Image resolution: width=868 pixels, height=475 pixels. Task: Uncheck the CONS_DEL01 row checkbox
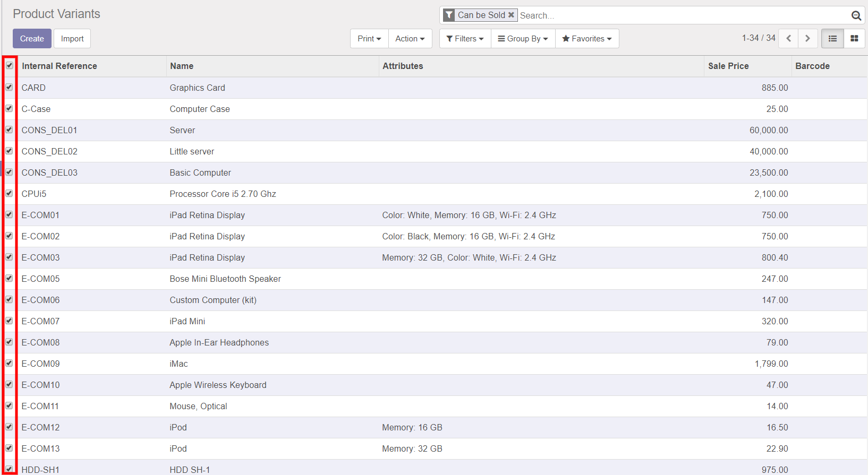tap(9, 129)
